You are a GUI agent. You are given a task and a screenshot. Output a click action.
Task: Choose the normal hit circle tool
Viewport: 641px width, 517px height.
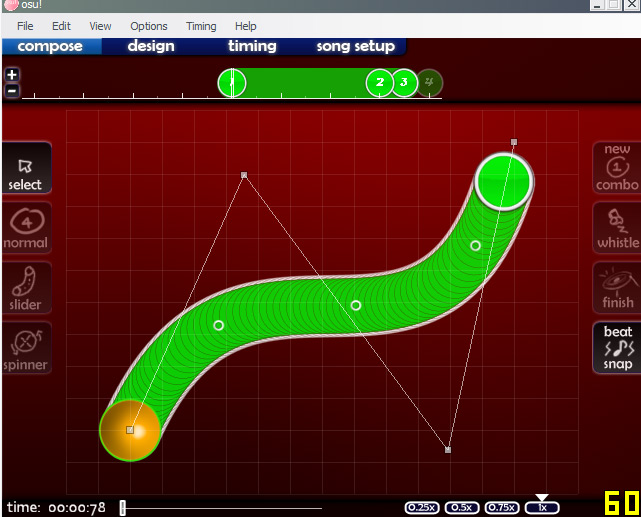[26, 228]
